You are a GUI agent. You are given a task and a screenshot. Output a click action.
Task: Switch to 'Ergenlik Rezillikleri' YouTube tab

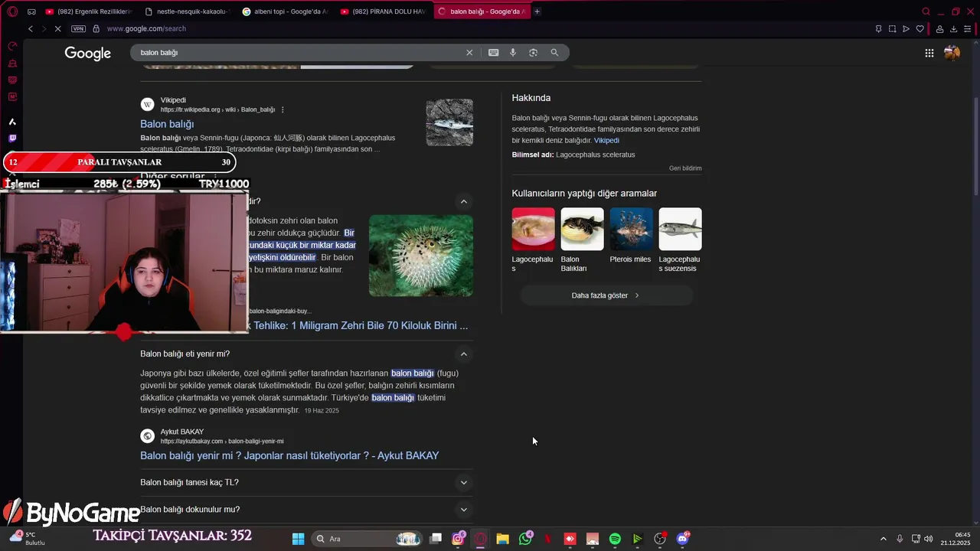[x=88, y=11]
